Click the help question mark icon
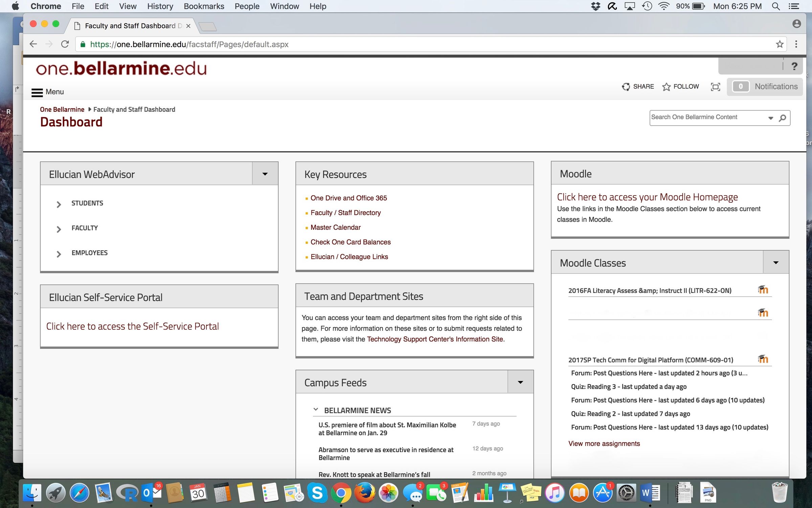This screenshot has width=812, height=508. pos(794,66)
